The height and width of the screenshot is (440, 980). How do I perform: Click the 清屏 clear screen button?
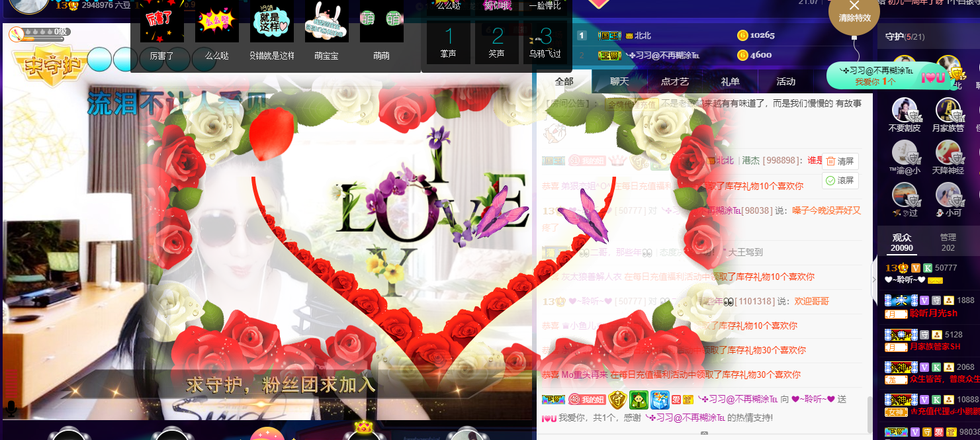click(x=840, y=161)
